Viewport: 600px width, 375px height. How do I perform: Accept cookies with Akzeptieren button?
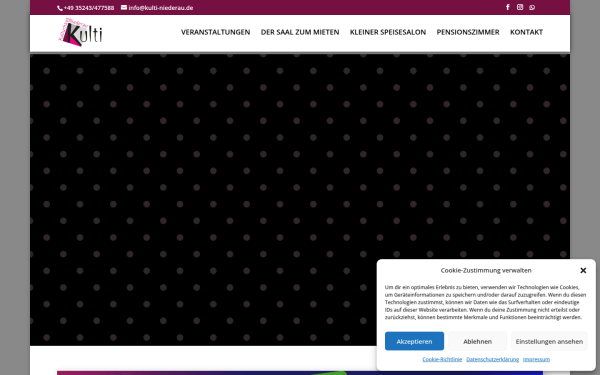pos(414,341)
